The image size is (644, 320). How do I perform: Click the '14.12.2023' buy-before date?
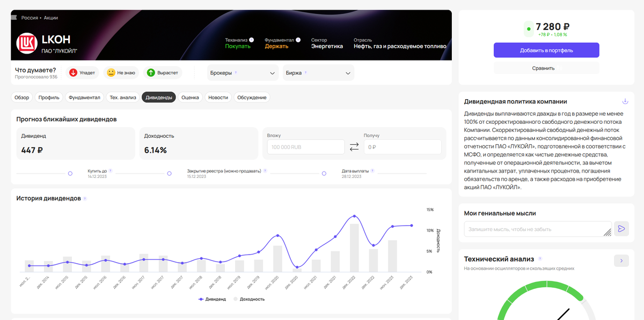(98, 176)
